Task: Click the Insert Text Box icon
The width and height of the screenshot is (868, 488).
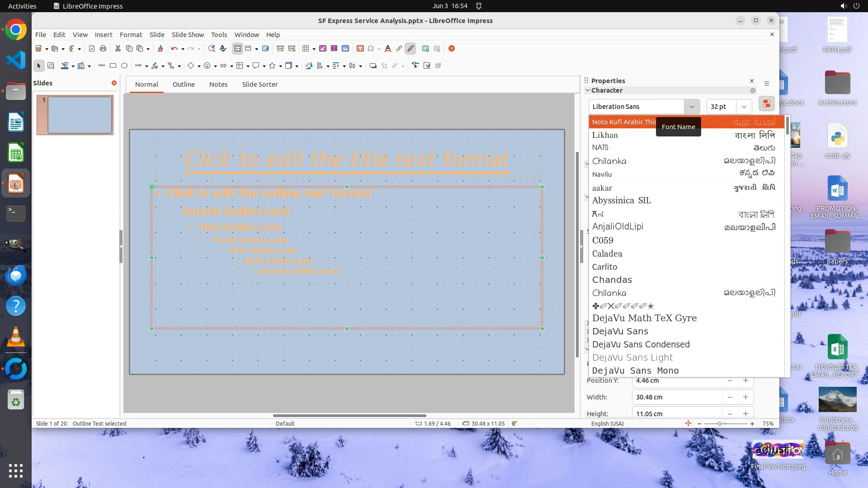Action: point(360,49)
